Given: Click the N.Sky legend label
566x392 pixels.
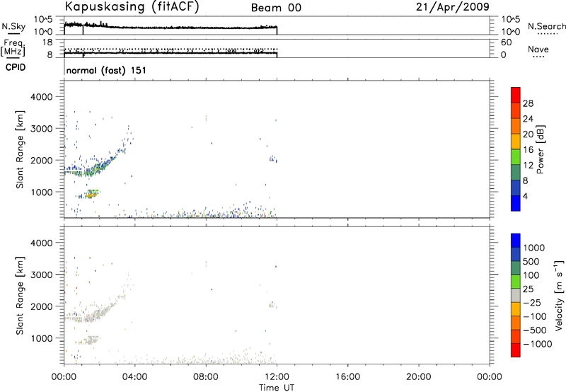Looking at the screenshot, I should pos(13,27).
